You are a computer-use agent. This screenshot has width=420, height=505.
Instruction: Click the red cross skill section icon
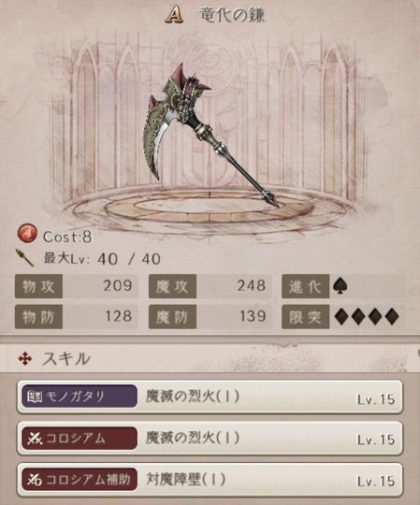point(25,358)
